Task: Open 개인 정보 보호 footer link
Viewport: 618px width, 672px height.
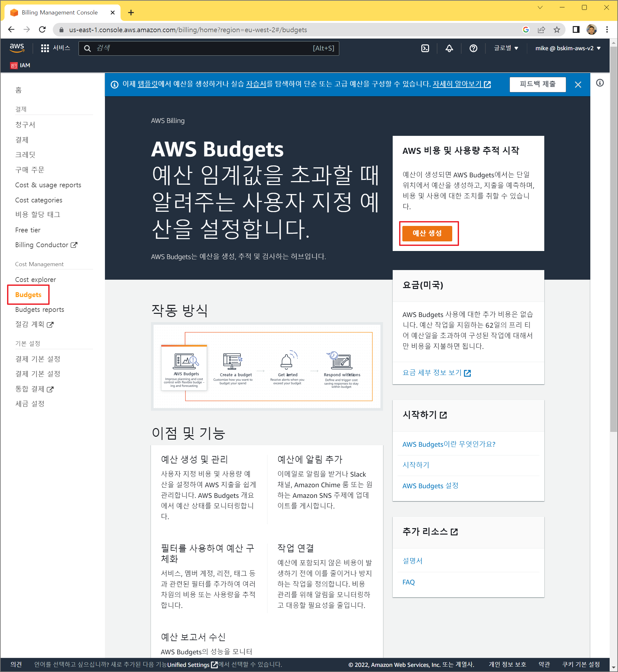Action: point(508,665)
